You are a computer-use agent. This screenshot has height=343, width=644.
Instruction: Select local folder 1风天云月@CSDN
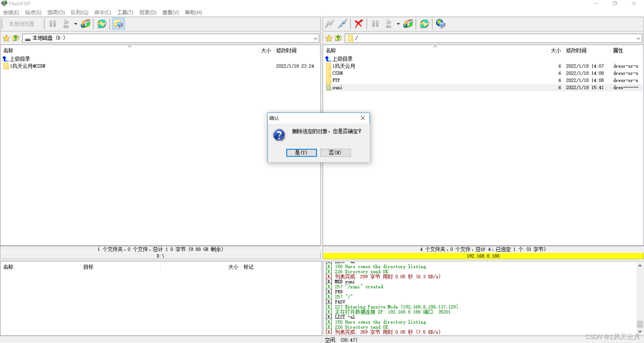point(28,66)
